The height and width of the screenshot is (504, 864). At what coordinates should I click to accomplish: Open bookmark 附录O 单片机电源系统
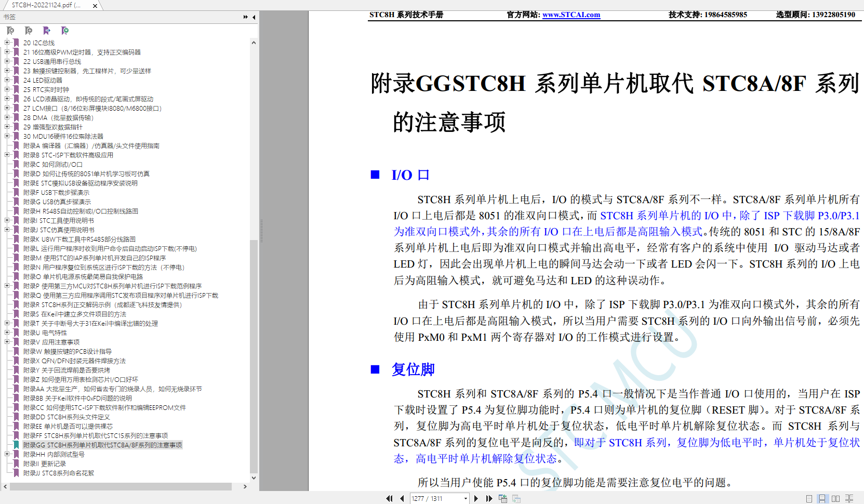83,276
